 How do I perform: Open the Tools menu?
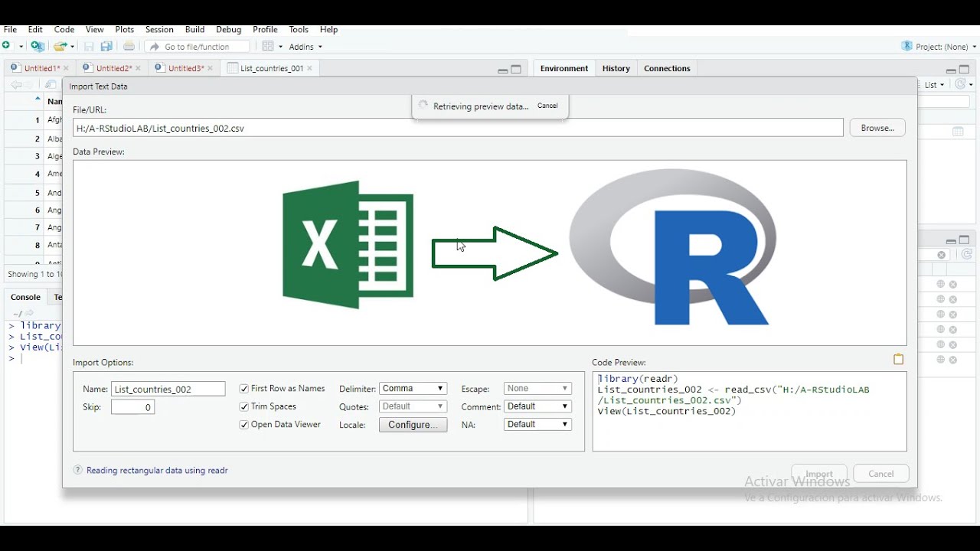click(x=299, y=29)
